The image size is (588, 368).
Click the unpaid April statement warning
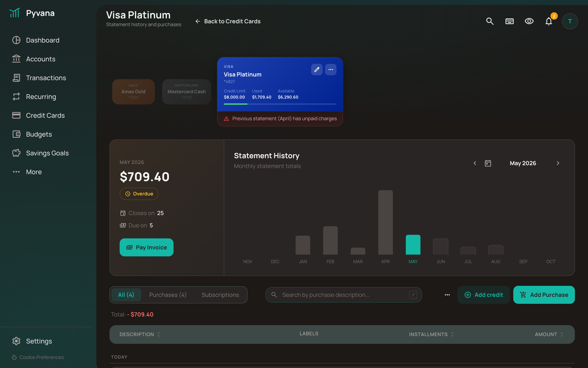(280, 119)
